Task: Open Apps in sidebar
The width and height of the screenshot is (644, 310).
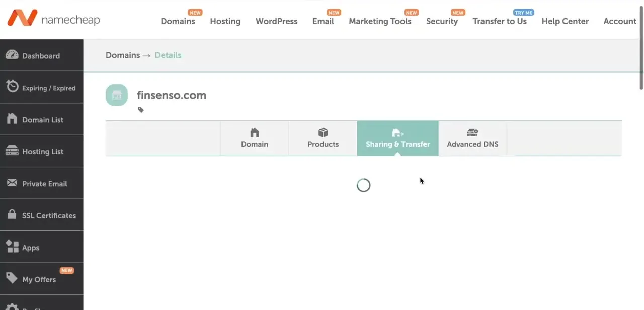Action: point(41,247)
